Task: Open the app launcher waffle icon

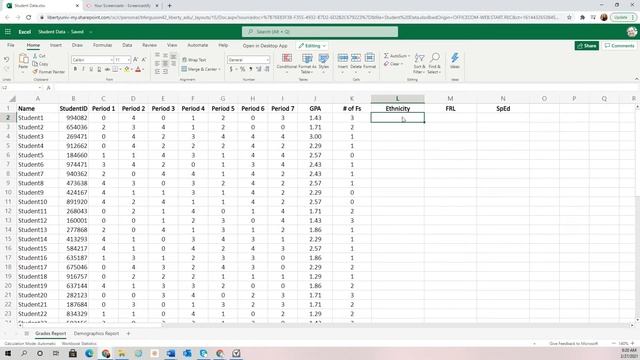Action: [8, 31]
